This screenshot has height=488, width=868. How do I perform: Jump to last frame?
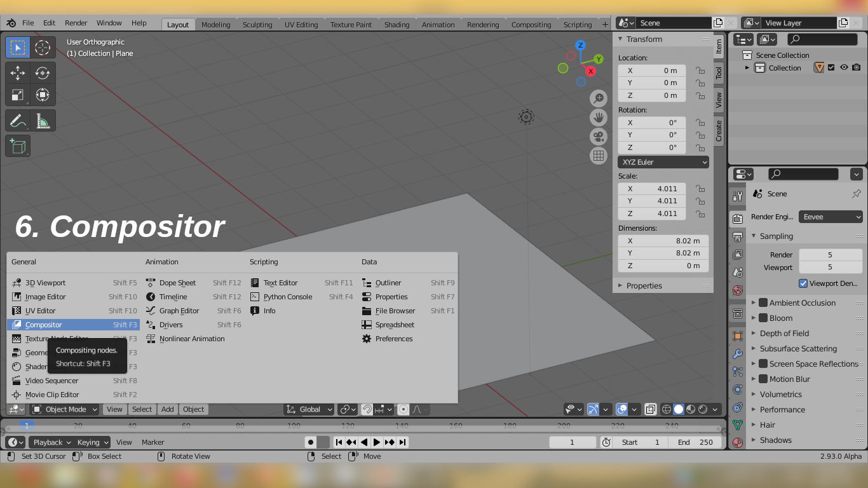pyautogui.click(x=402, y=442)
